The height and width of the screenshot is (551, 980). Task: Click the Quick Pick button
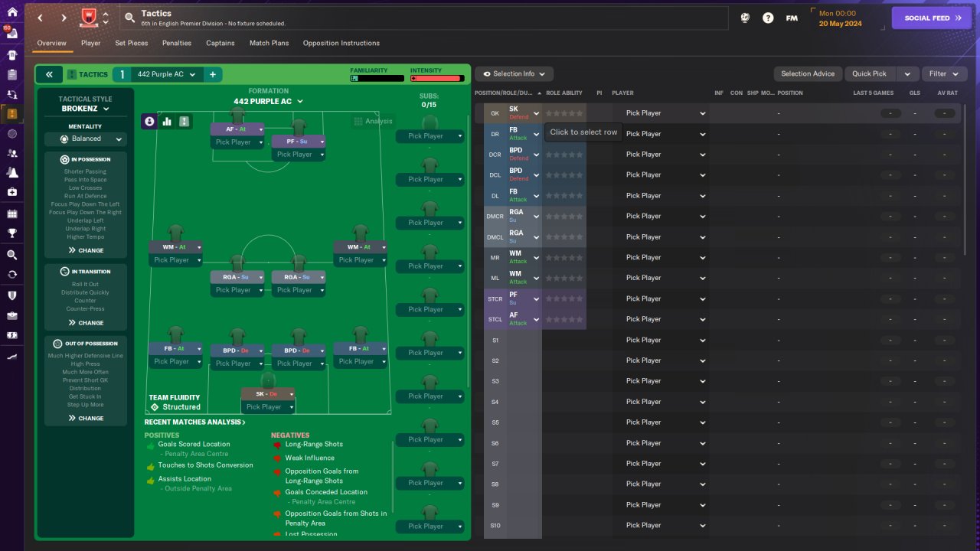(870, 73)
